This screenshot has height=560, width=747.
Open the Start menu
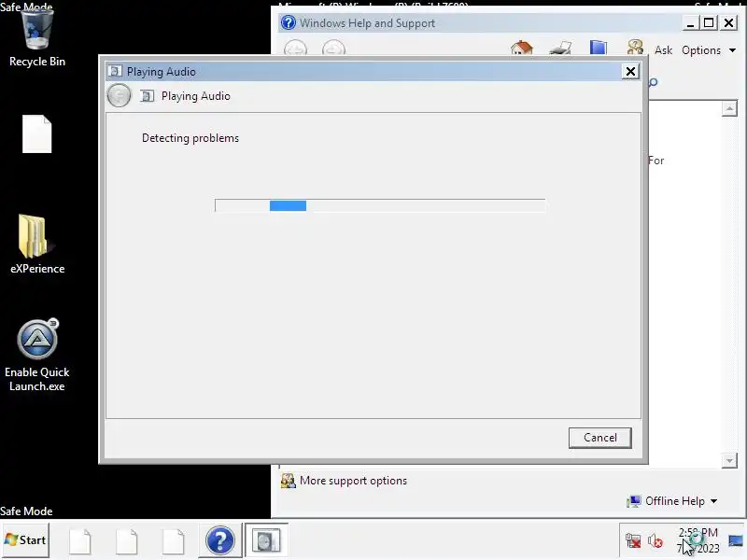tap(25, 540)
